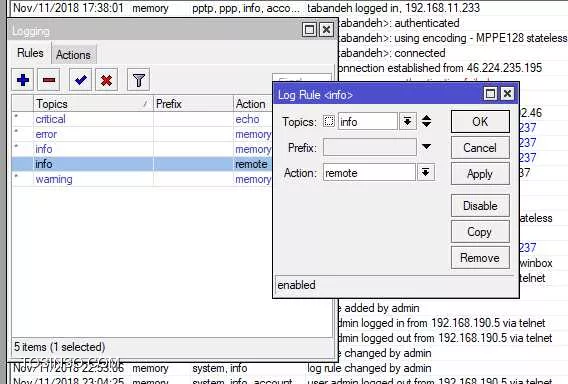Viewport: 568px width, 384px height.
Task: Apply the log rule changes
Action: [480, 174]
